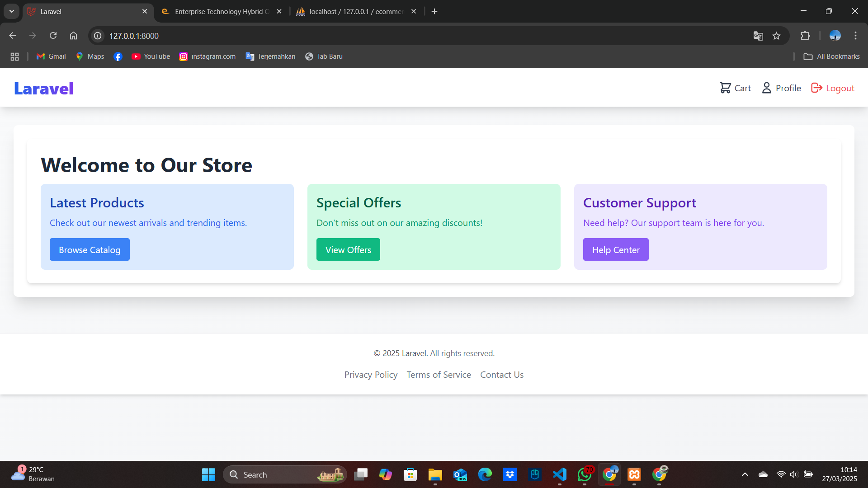Bookmark this page using the star icon
The height and width of the screenshot is (488, 868).
tap(777, 36)
